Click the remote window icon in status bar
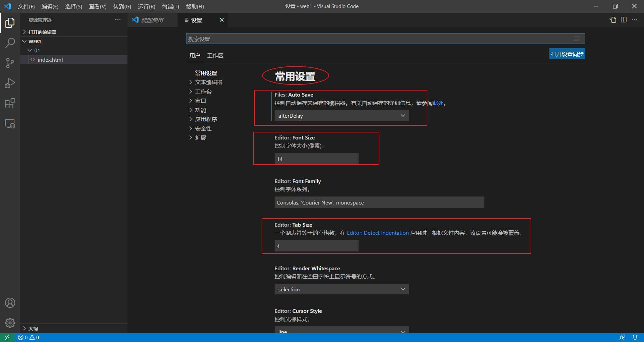 tap(7, 337)
